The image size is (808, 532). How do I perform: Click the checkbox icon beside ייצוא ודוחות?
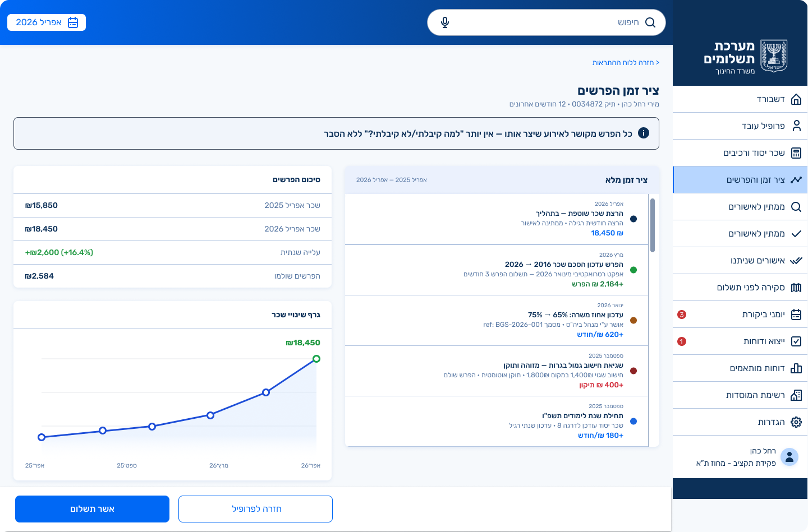(796, 341)
